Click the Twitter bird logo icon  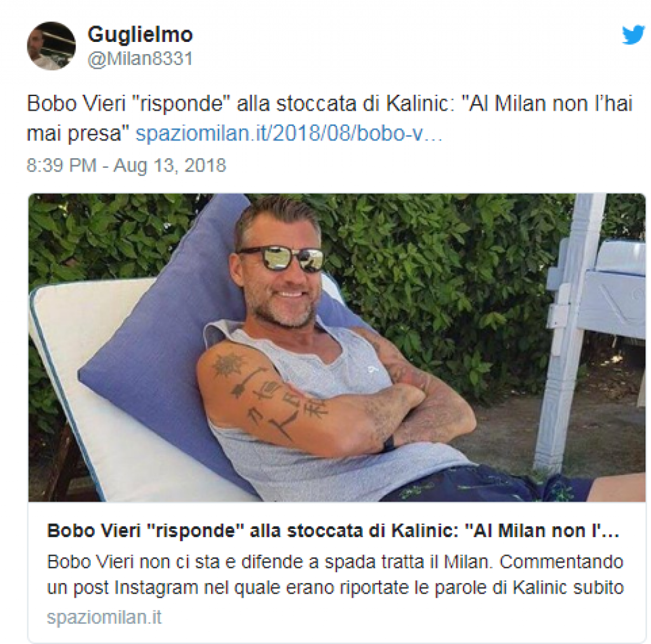point(634,35)
